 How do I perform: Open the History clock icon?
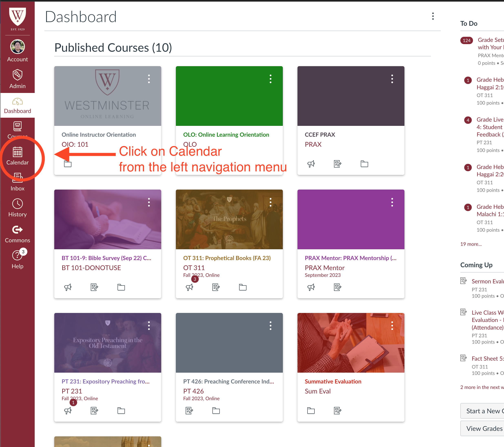(x=17, y=204)
